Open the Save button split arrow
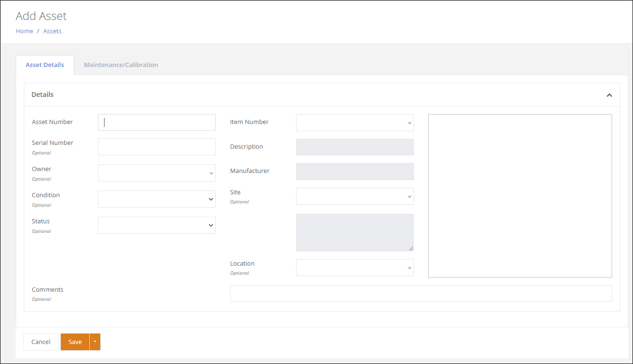The width and height of the screenshot is (633, 364). coord(95,342)
